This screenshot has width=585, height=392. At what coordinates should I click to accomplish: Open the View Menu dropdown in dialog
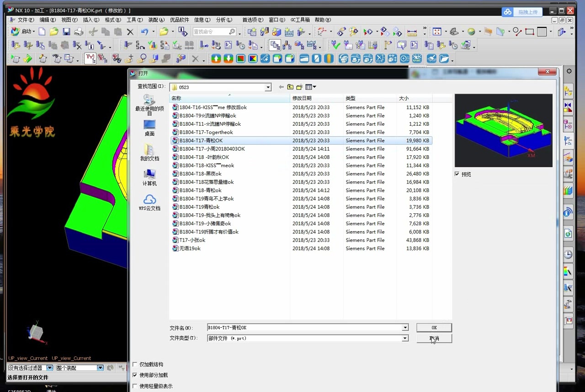point(311,87)
